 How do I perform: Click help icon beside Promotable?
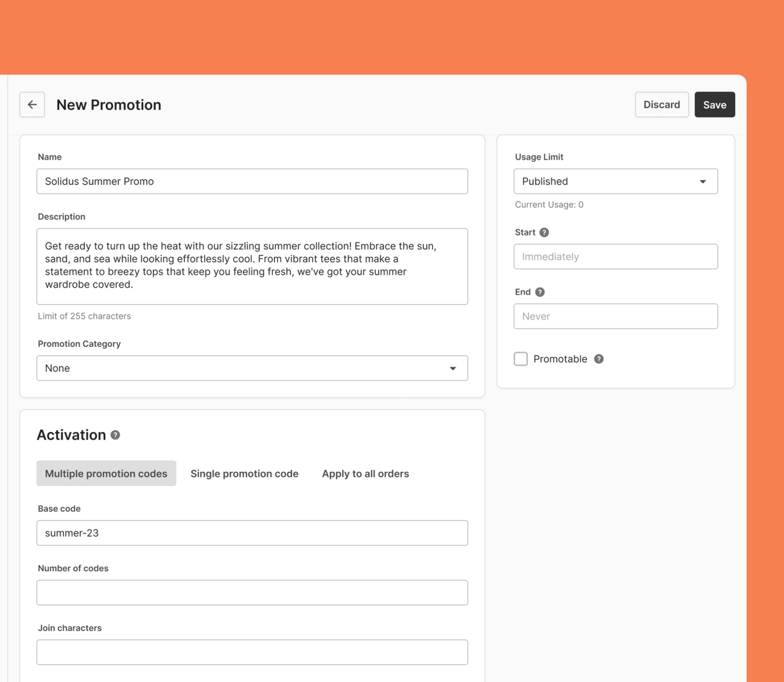[598, 359]
